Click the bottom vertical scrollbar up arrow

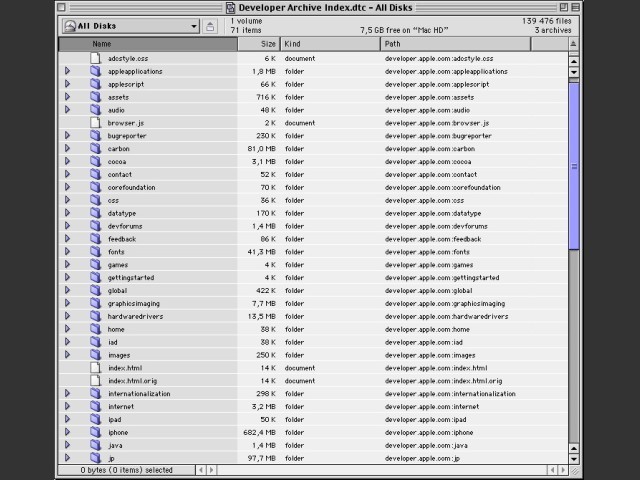[x=574, y=449]
